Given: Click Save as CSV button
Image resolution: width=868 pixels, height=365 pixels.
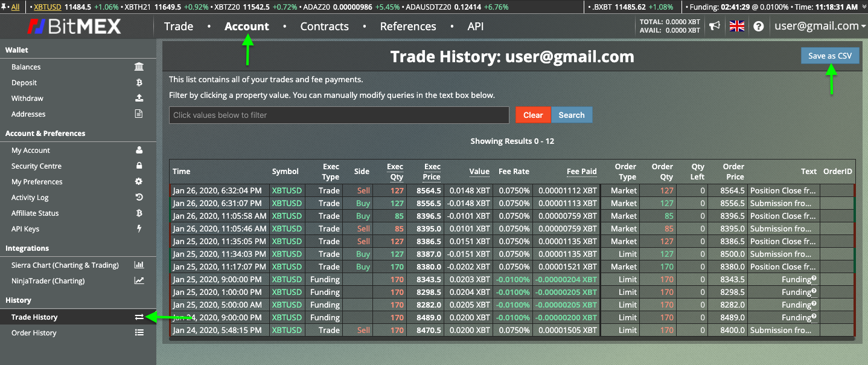Looking at the screenshot, I should pyautogui.click(x=830, y=56).
